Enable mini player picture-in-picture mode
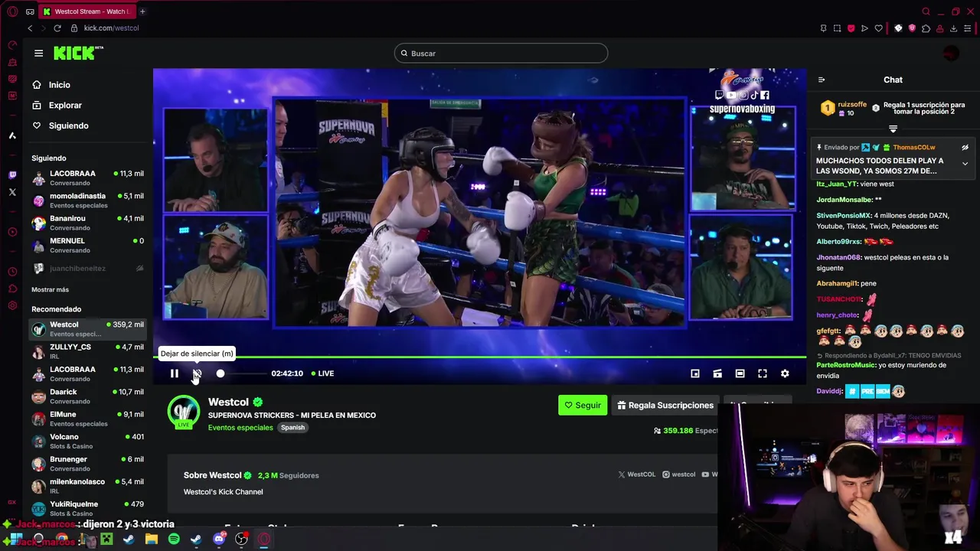 [x=695, y=373]
